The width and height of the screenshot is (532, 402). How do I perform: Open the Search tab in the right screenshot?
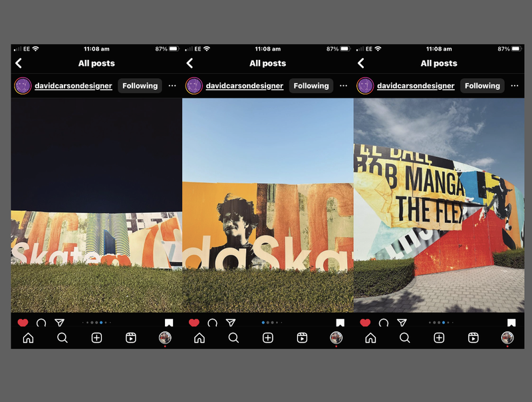tap(405, 338)
